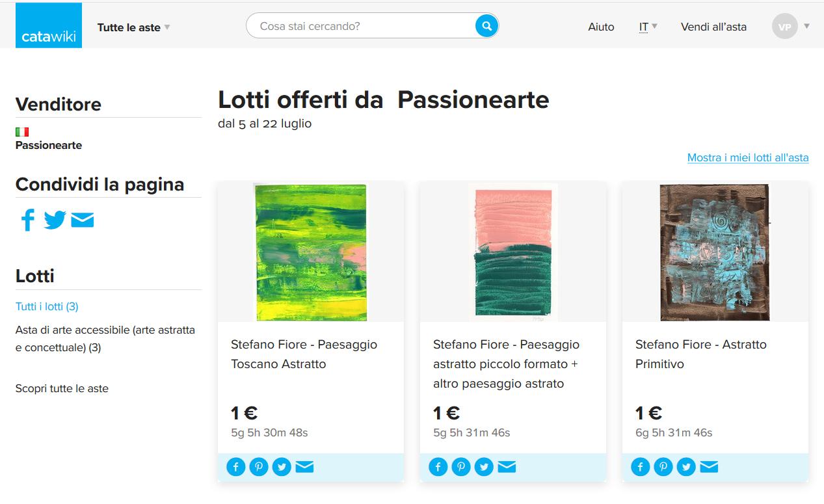
Task: Select the Aiuto menu item
Action: [x=600, y=27]
